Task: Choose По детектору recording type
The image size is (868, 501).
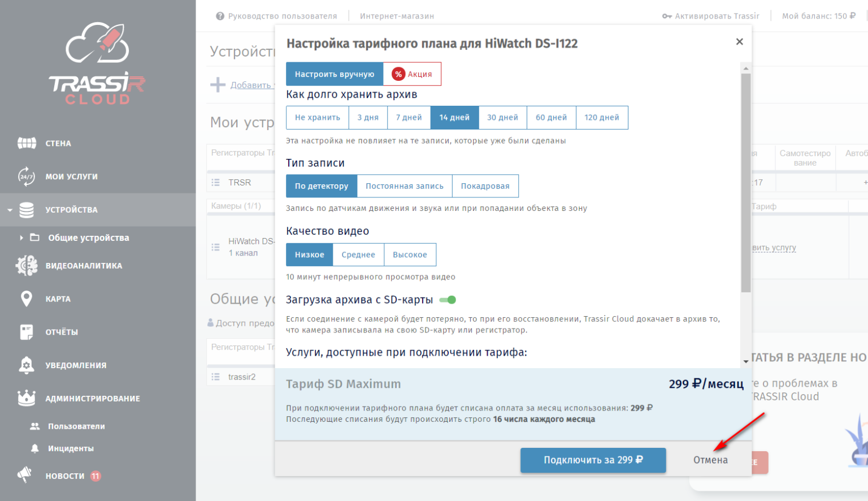Action: coord(322,186)
